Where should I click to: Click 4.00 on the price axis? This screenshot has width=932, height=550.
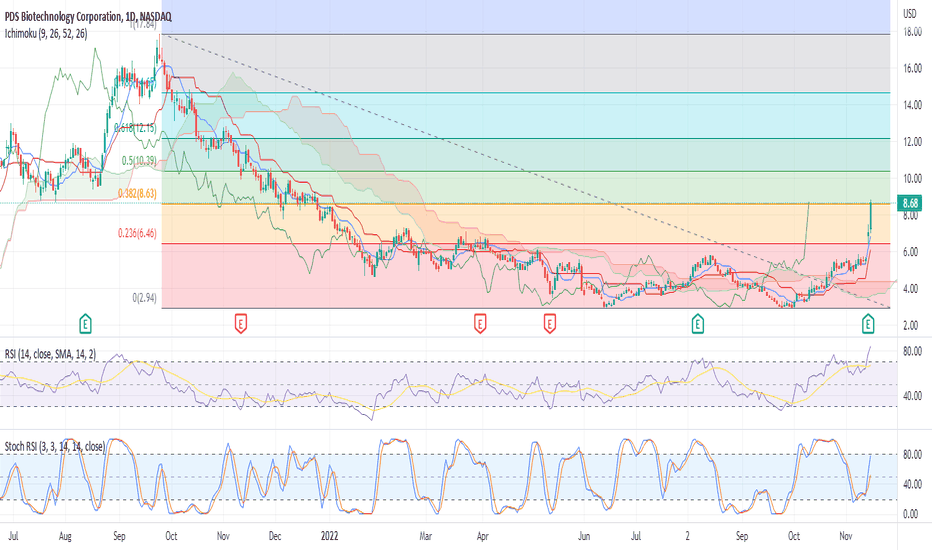pyautogui.click(x=912, y=289)
